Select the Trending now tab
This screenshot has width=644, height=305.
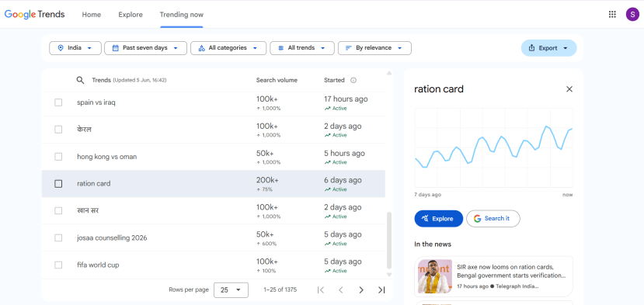pyautogui.click(x=182, y=15)
